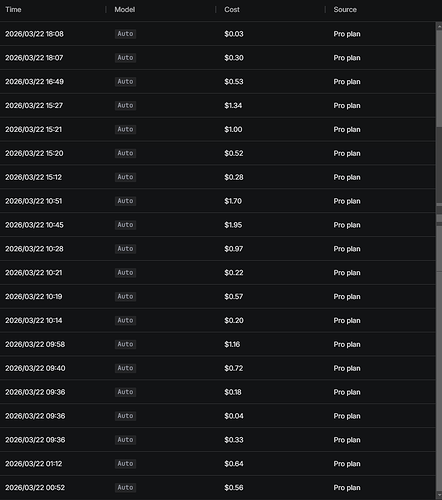Image resolution: width=442 pixels, height=500 pixels.
Task: Sort by the Cost column header
Action: tap(232, 10)
